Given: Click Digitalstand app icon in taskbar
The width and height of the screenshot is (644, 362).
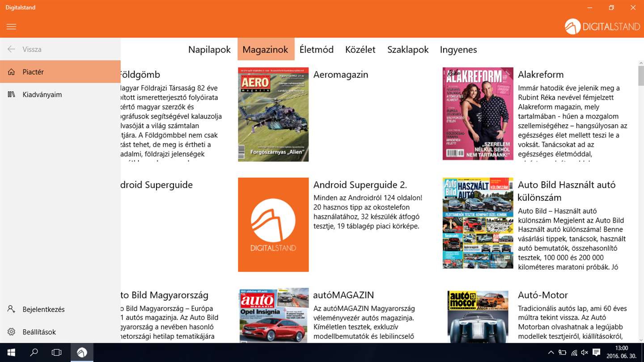Looking at the screenshot, I should [82, 353].
